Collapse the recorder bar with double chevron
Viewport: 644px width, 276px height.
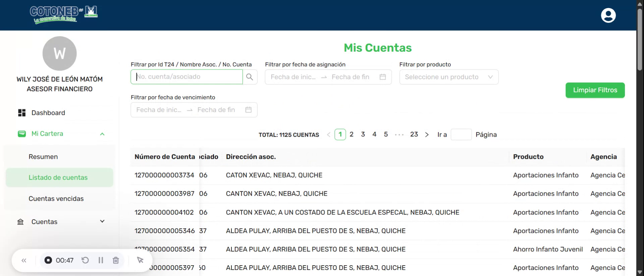point(24,260)
